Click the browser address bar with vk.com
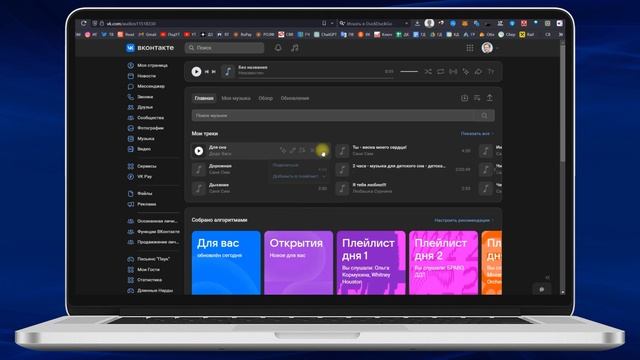Viewport: 640px width, 360px height. tap(212, 24)
